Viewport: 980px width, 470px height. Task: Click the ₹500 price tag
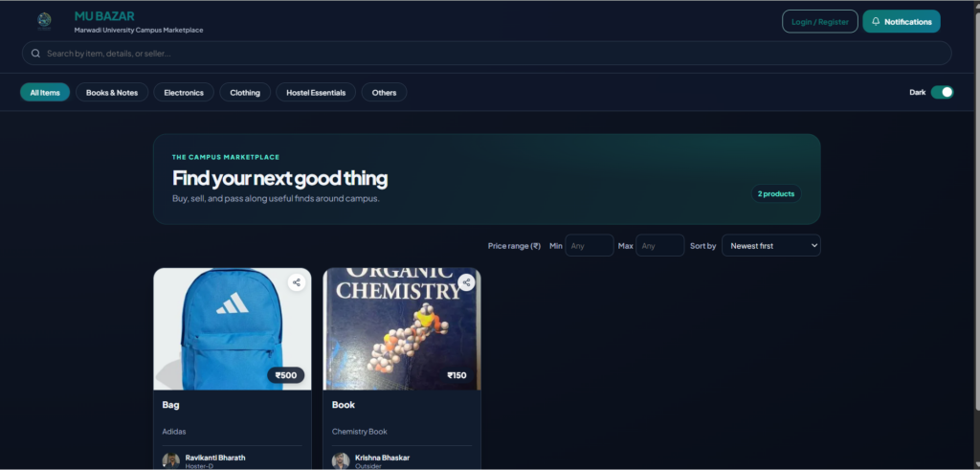point(286,375)
